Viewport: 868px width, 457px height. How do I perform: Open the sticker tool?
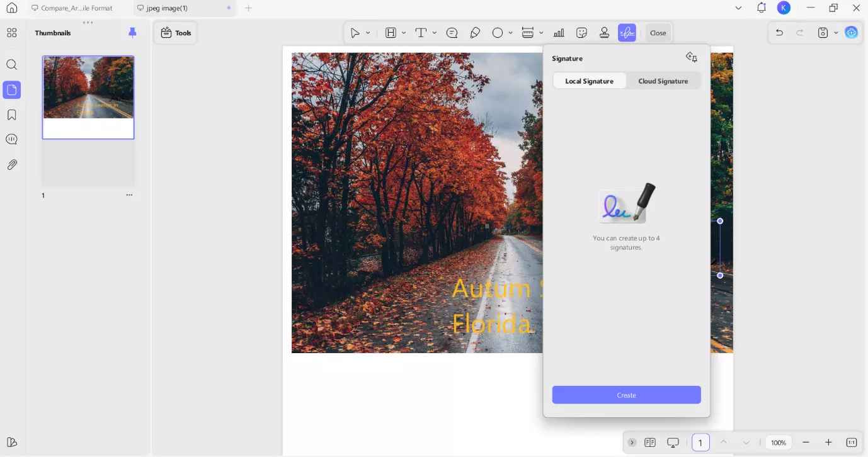(582, 33)
